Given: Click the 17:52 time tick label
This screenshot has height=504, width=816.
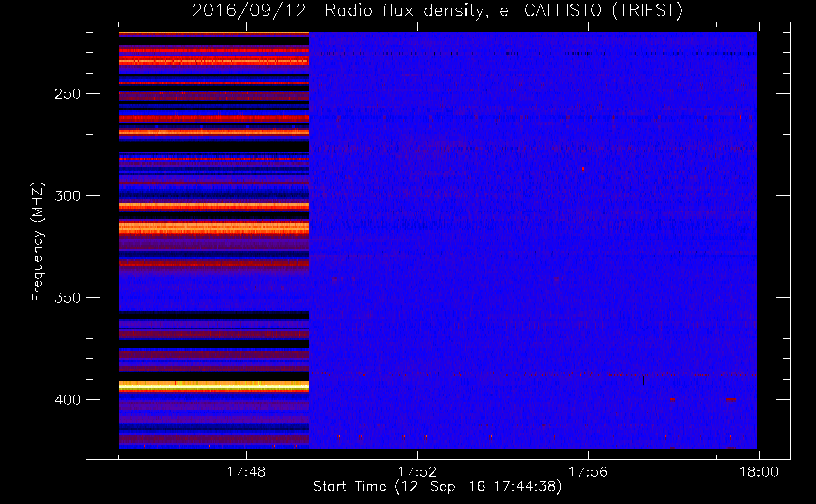Looking at the screenshot, I should 417,472.
